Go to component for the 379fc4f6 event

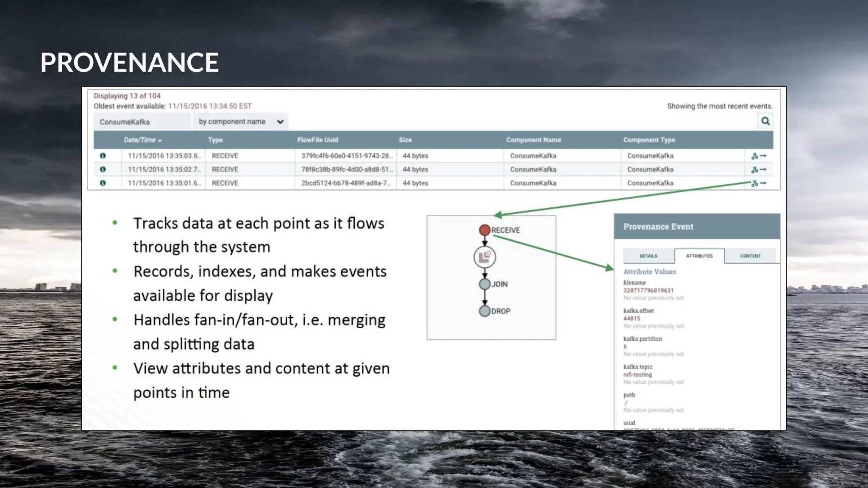(763, 156)
